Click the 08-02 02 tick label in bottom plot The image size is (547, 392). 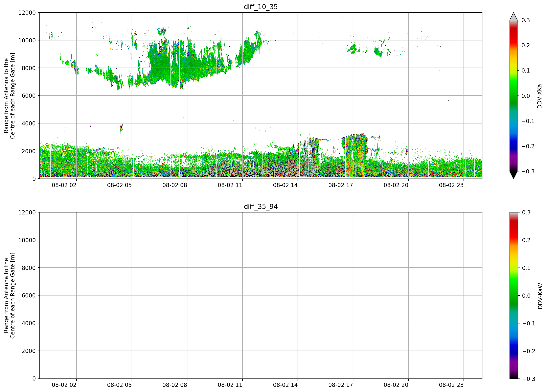(64, 385)
